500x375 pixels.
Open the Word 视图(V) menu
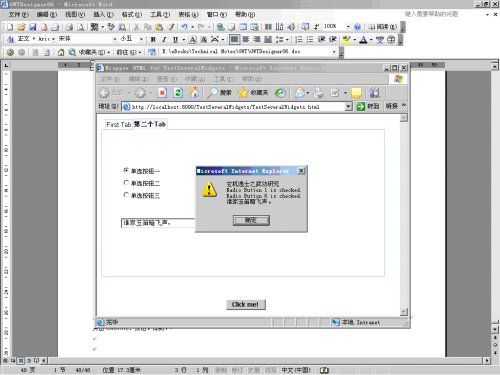75,15
